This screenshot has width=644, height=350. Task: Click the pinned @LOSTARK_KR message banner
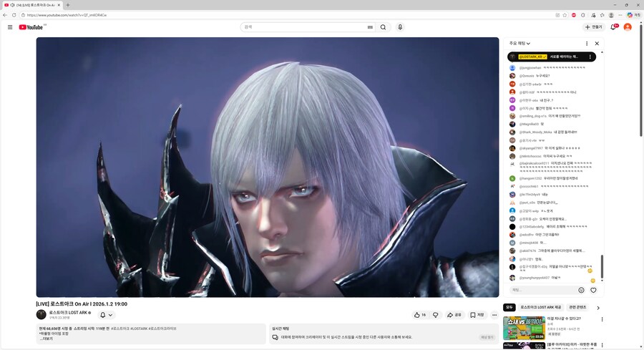coord(552,57)
